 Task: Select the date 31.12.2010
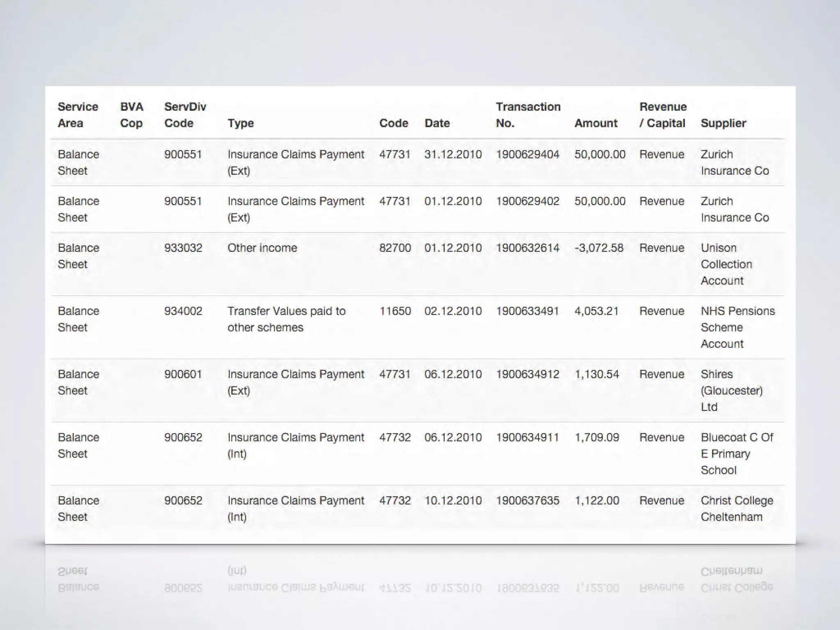pos(453,154)
